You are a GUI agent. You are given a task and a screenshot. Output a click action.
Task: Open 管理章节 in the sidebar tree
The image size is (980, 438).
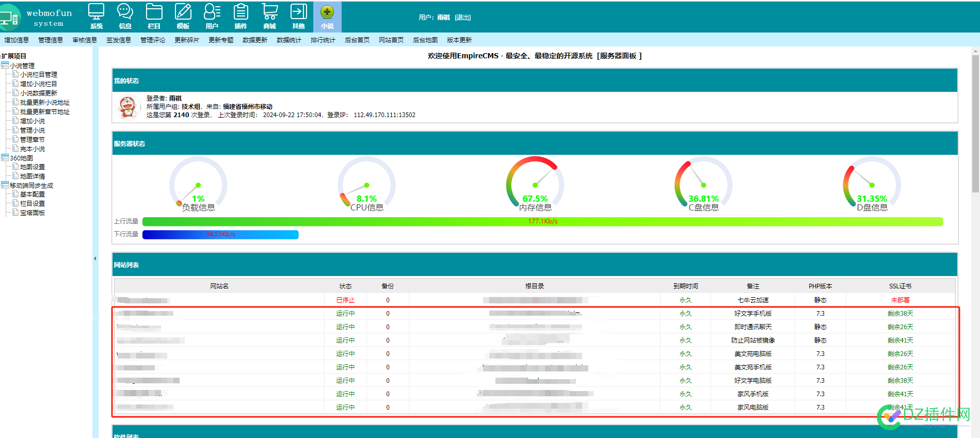33,140
